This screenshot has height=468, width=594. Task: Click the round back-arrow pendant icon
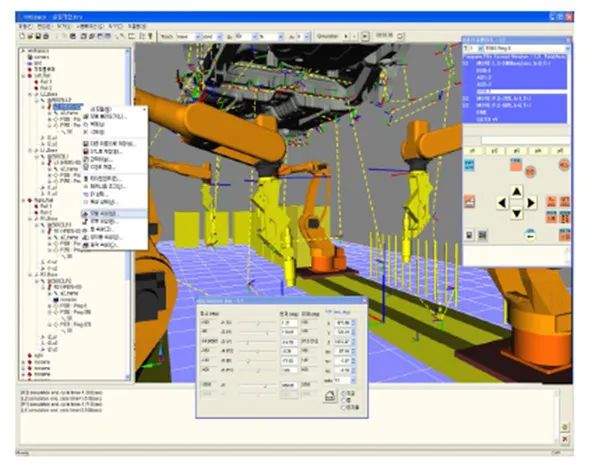[530, 235]
